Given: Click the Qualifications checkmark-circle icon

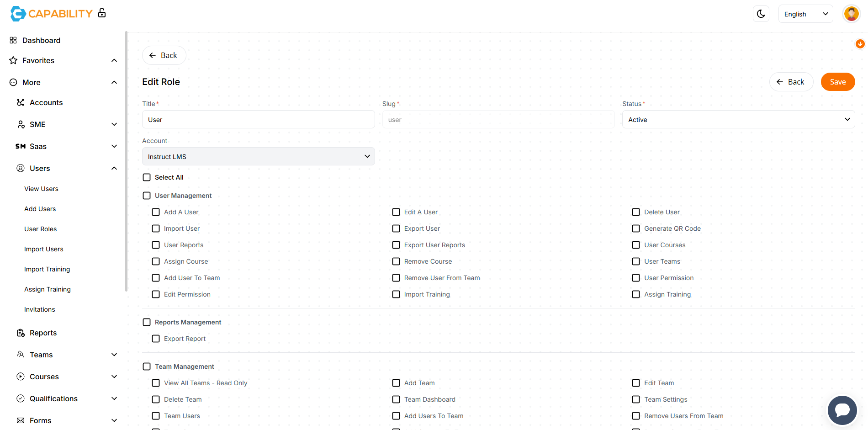Looking at the screenshot, I should (x=21, y=398).
